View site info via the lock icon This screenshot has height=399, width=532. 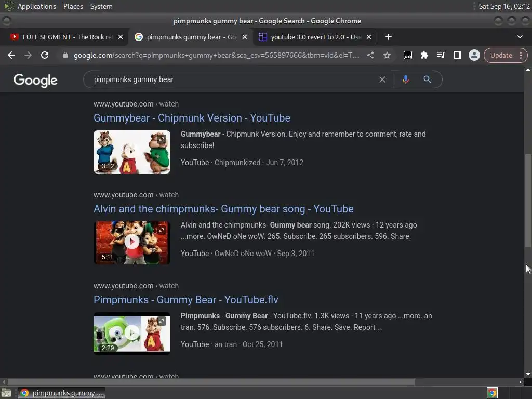click(x=65, y=55)
